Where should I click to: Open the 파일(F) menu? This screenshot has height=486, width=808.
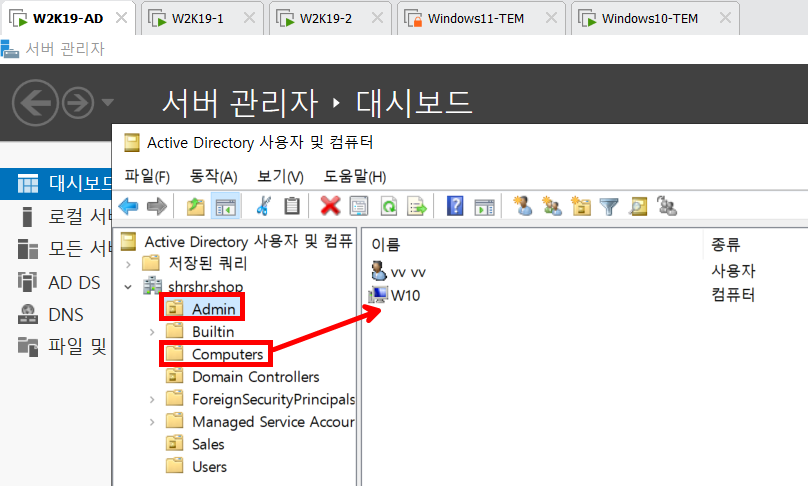pos(147,176)
